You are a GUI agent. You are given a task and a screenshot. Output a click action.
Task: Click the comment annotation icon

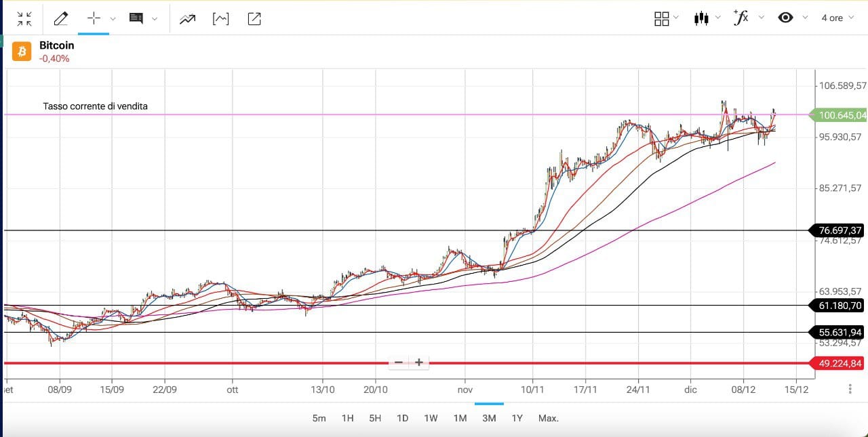136,18
